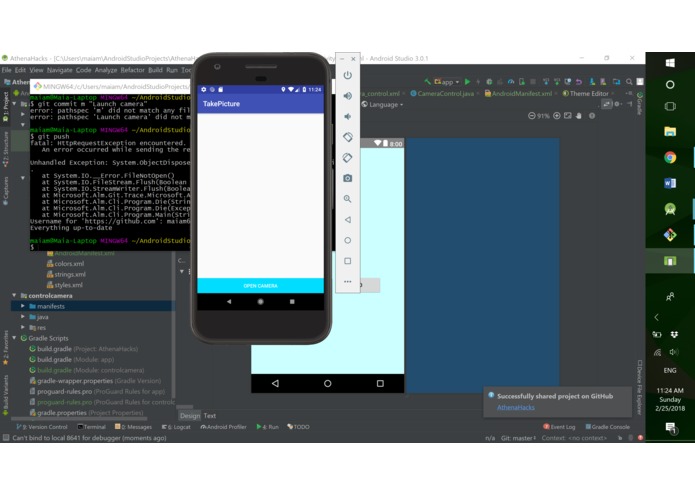Zoom in the layout design preview
The image size is (695, 494).
point(557,116)
